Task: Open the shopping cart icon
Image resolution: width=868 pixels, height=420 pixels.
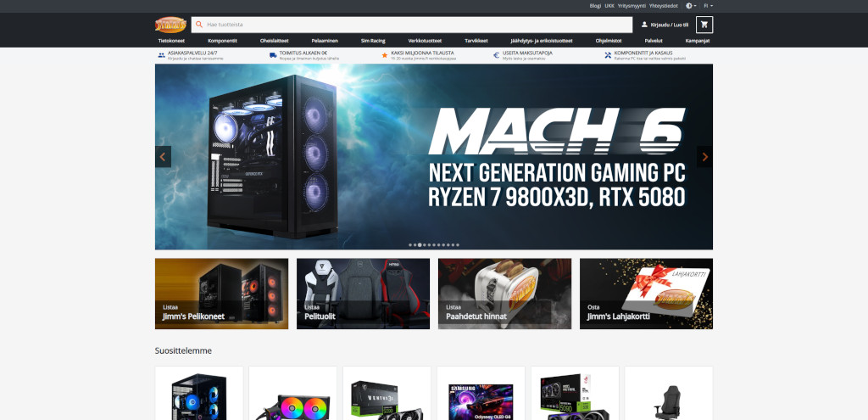Action: (704, 25)
